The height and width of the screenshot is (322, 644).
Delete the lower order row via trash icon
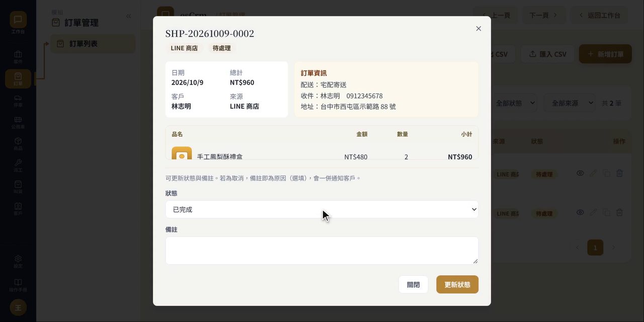tap(619, 212)
